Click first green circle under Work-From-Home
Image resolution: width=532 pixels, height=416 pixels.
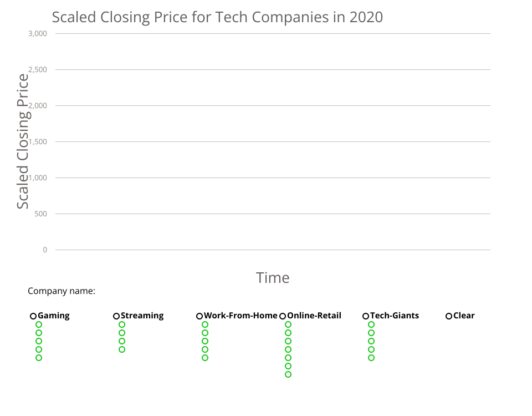point(205,324)
